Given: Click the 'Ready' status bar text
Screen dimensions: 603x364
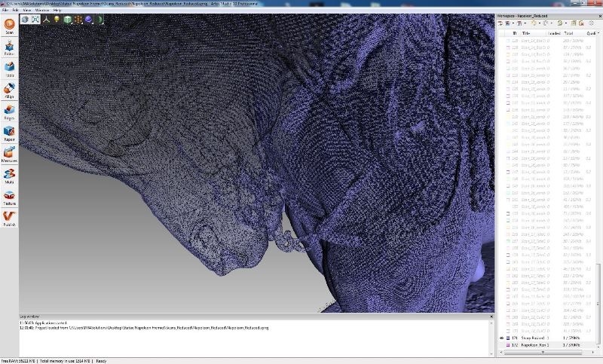Looking at the screenshot, I should (101, 361).
